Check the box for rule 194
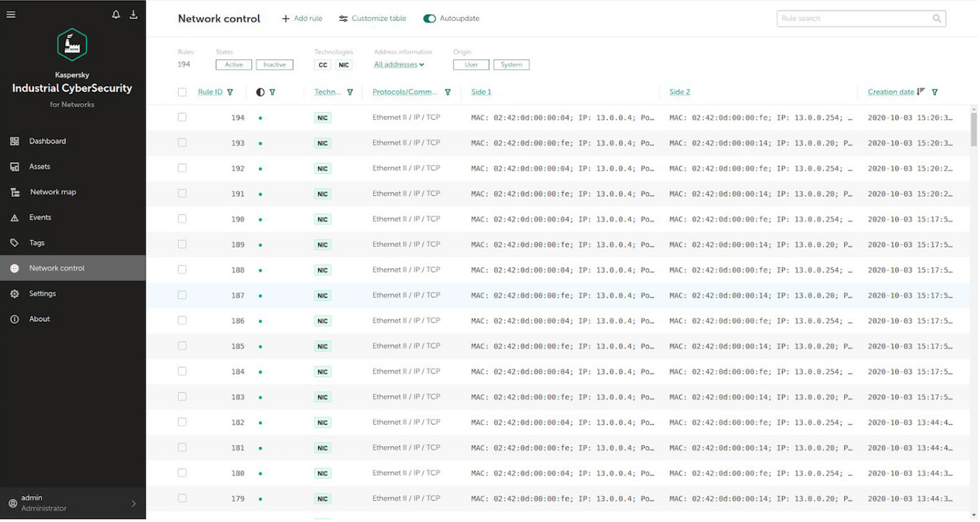Image resolution: width=980 pixels, height=522 pixels. tap(182, 118)
